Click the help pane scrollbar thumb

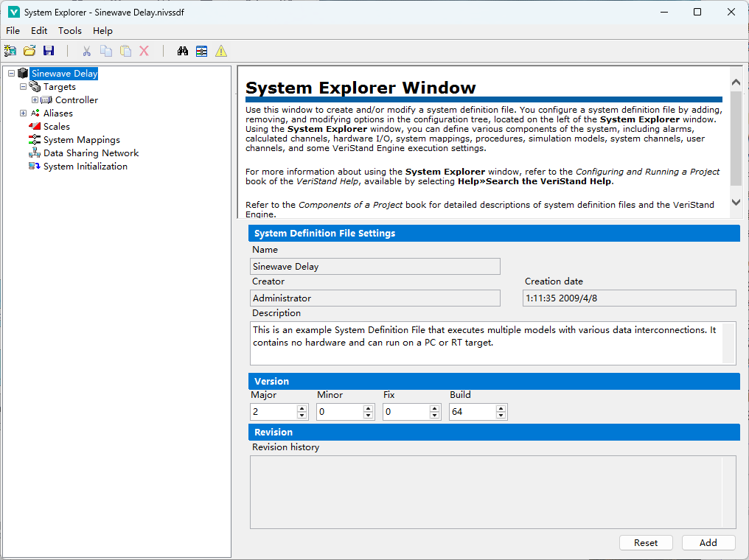(736, 139)
